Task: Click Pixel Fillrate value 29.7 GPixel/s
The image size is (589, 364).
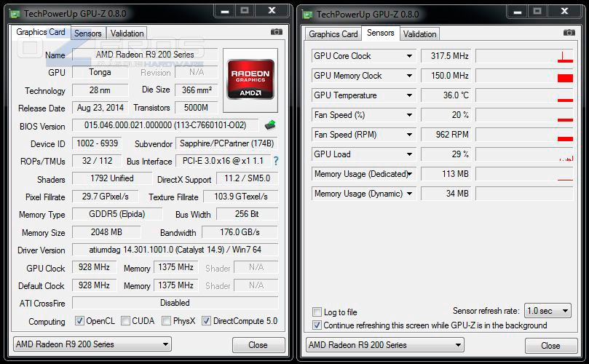Action: [x=105, y=197]
